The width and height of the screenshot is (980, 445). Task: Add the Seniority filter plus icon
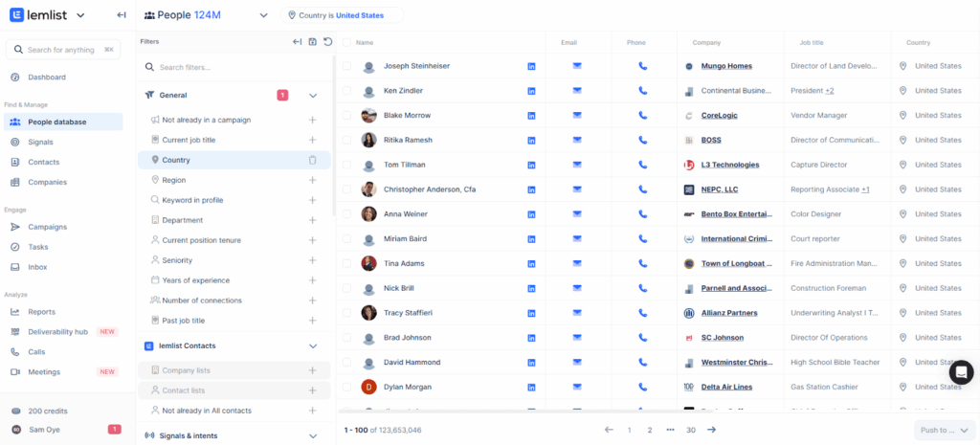[313, 260]
